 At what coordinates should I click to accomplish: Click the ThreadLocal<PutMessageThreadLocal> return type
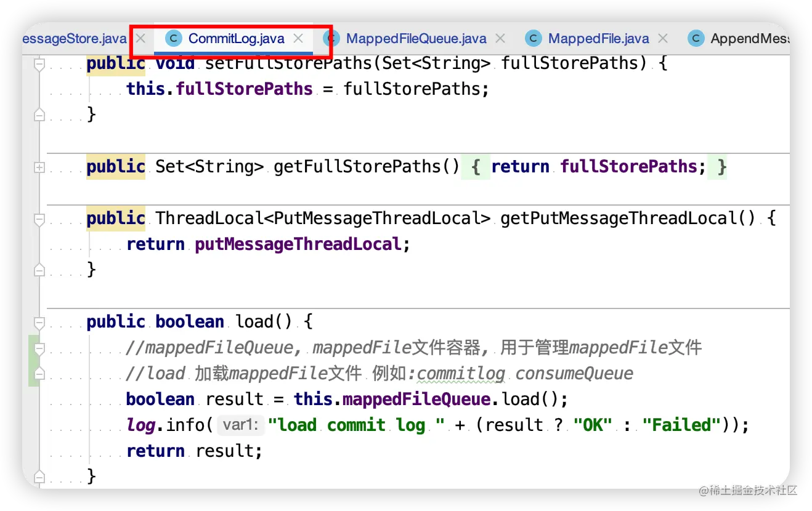tap(323, 218)
